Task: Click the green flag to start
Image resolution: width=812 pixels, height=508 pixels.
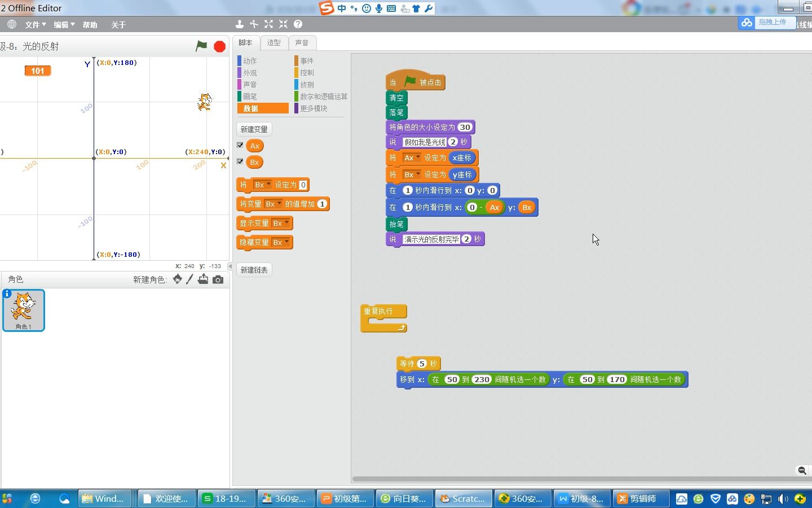Action: click(x=201, y=46)
